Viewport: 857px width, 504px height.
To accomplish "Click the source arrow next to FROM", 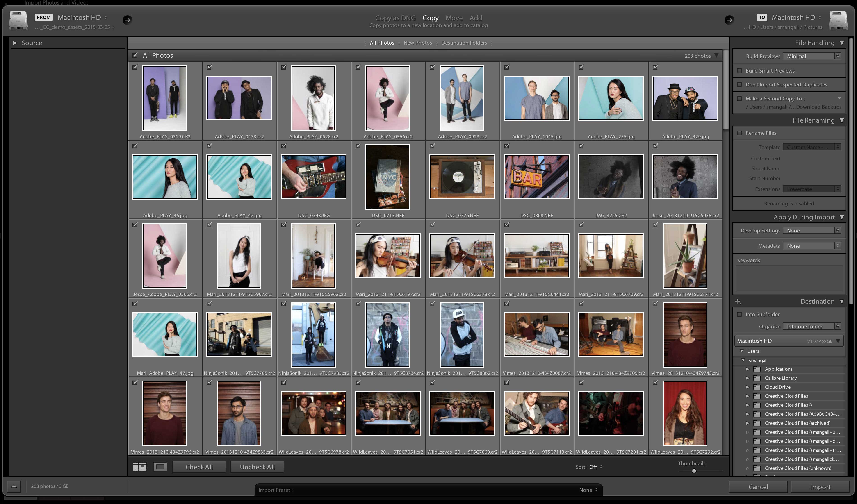I will 127,20.
